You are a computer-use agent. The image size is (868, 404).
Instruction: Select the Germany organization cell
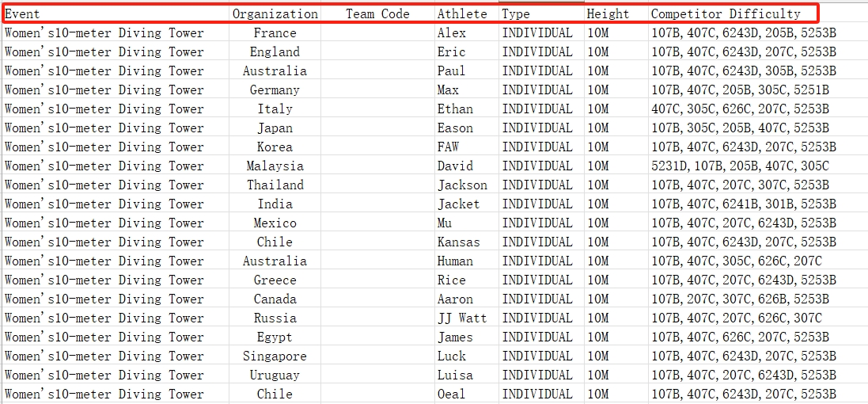click(275, 90)
